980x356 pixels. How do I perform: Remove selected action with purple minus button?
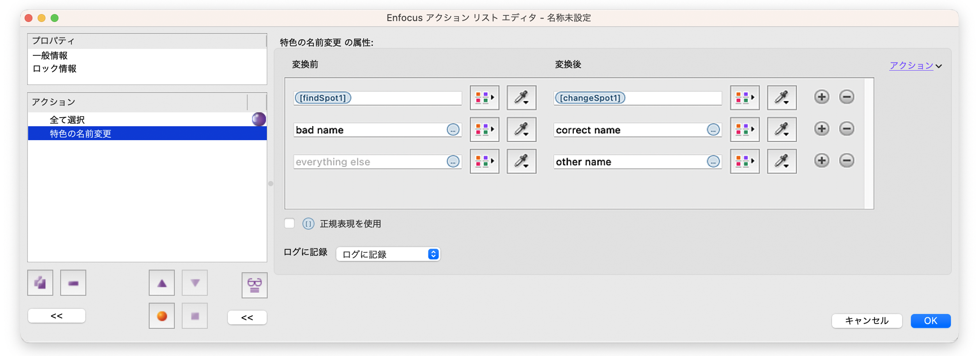[x=73, y=283]
